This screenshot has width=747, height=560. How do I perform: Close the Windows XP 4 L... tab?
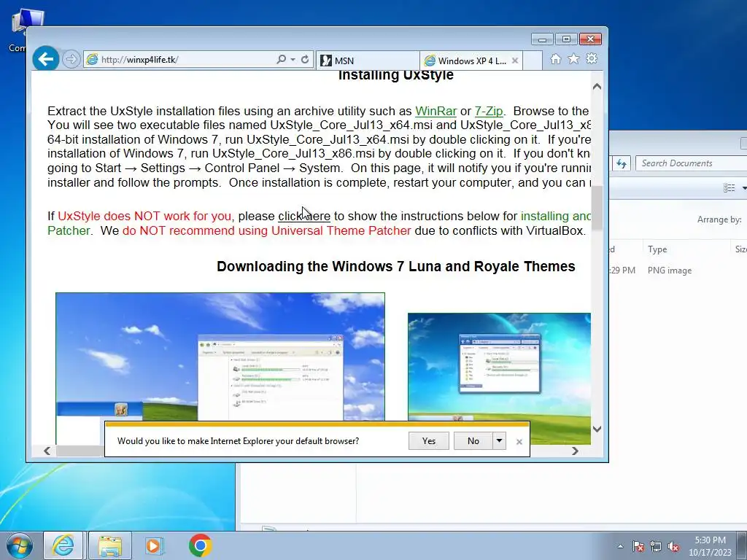[515, 61]
